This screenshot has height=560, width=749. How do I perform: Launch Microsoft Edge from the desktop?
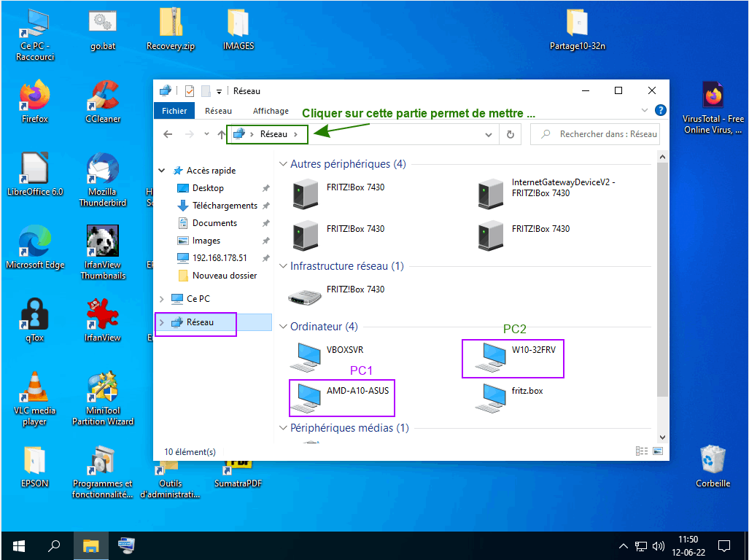35,247
